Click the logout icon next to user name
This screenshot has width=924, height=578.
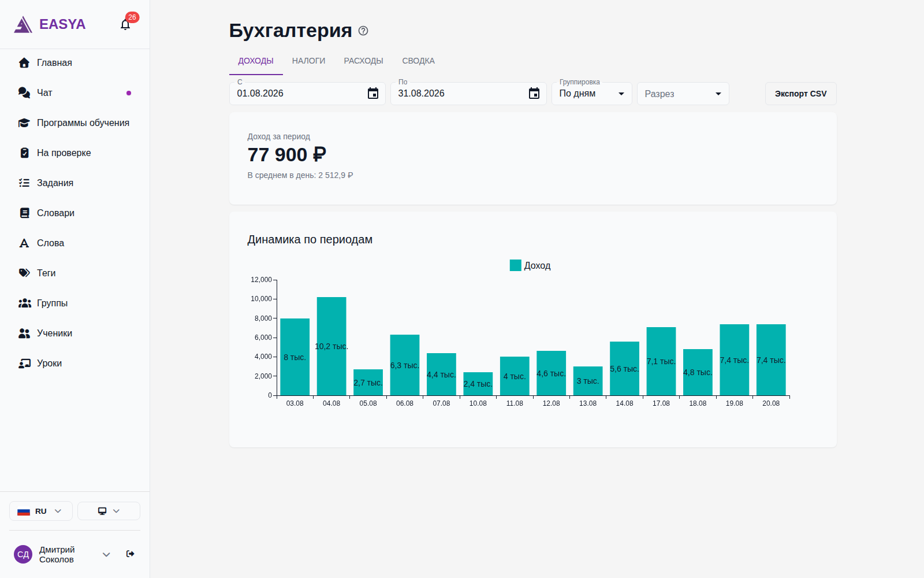131,554
